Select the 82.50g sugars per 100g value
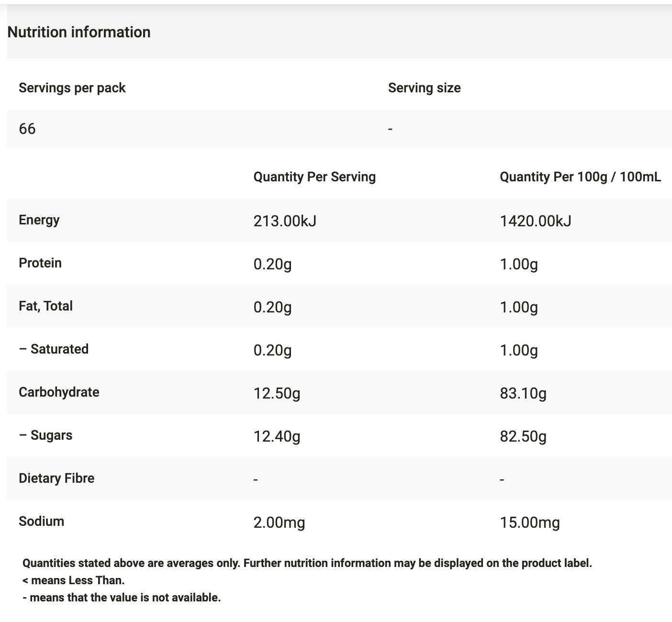672x622 pixels. (x=523, y=436)
